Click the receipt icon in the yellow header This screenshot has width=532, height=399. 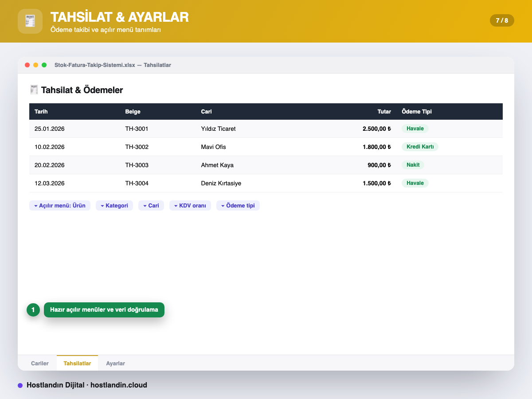click(30, 21)
